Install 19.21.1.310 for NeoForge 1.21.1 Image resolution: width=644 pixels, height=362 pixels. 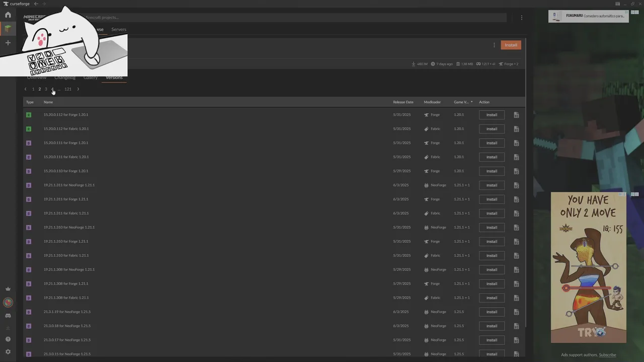point(492,227)
